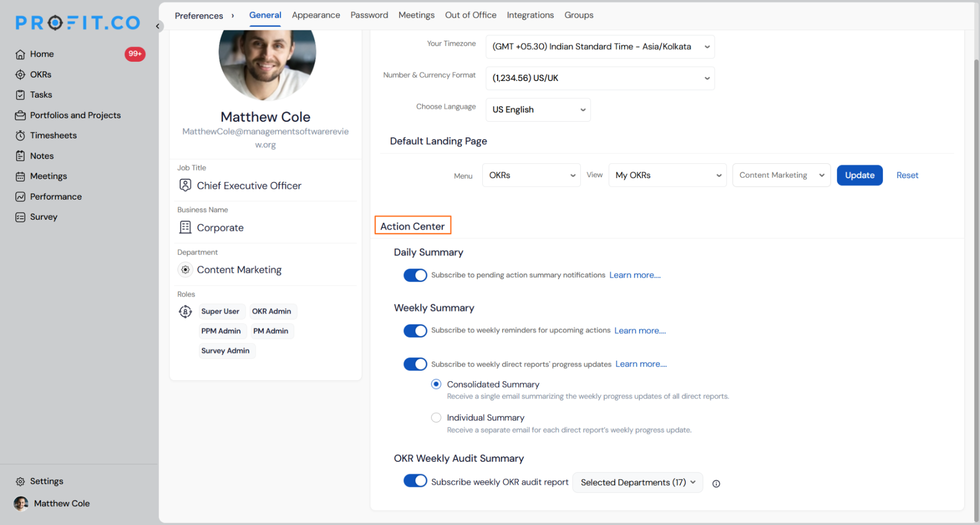Image resolution: width=980 pixels, height=525 pixels.
Task: Open the Choose Language dropdown
Action: coord(538,109)
